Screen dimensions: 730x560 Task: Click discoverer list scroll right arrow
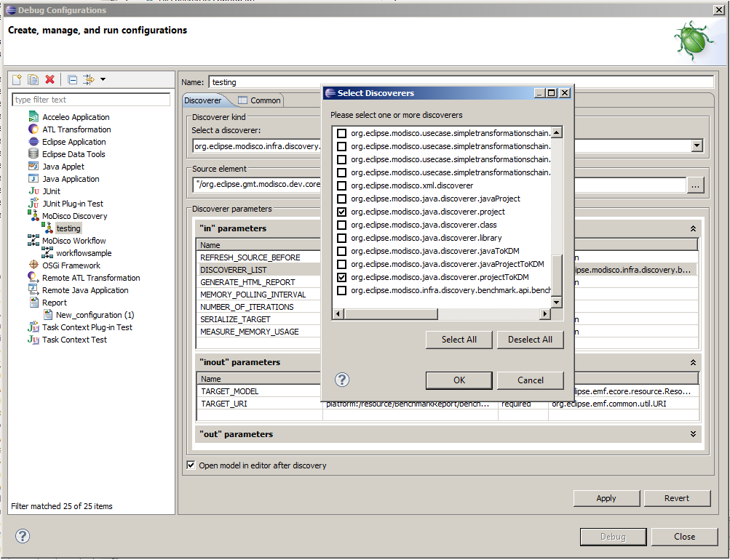click(x=544, y=314)
